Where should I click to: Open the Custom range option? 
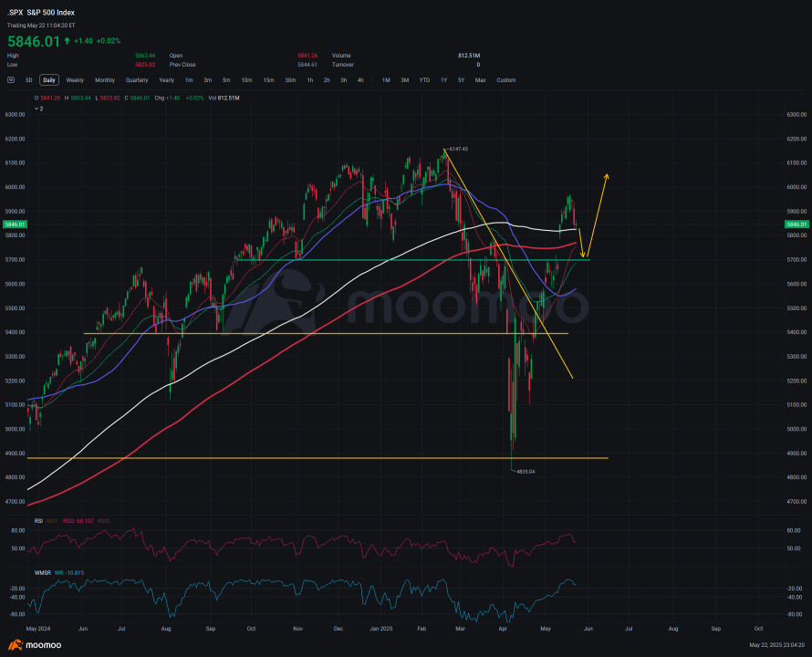[x=506, y=80]
